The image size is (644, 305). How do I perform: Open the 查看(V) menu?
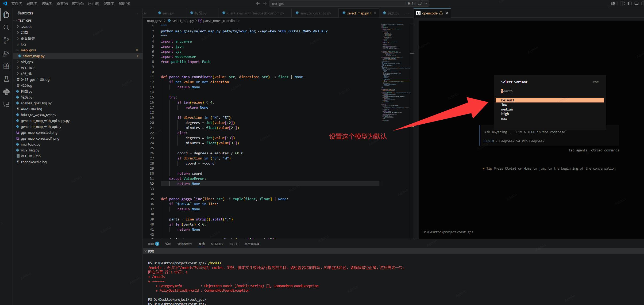pos(62,3)
